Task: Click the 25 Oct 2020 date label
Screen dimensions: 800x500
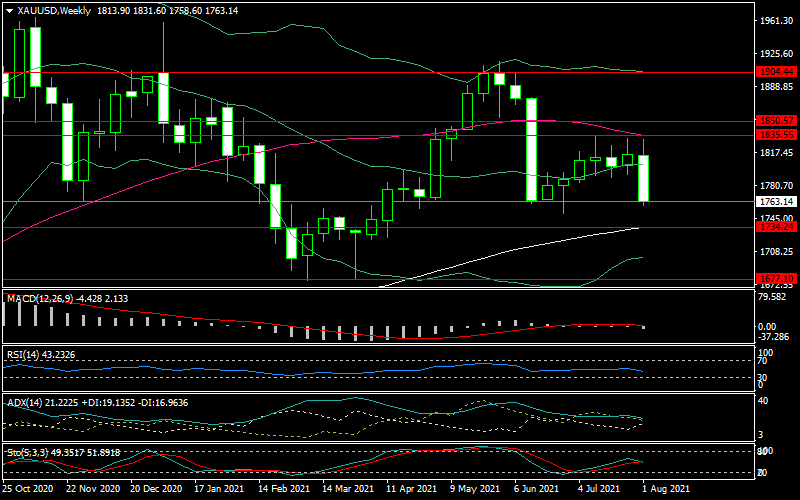Action: click(28, 488)
